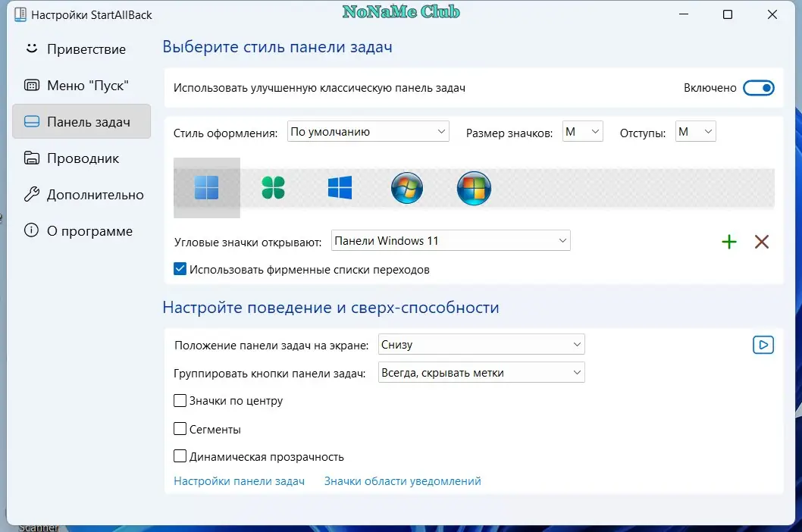
Task: Open Значки области уведомлений link
Action: (x=403, y=481)
